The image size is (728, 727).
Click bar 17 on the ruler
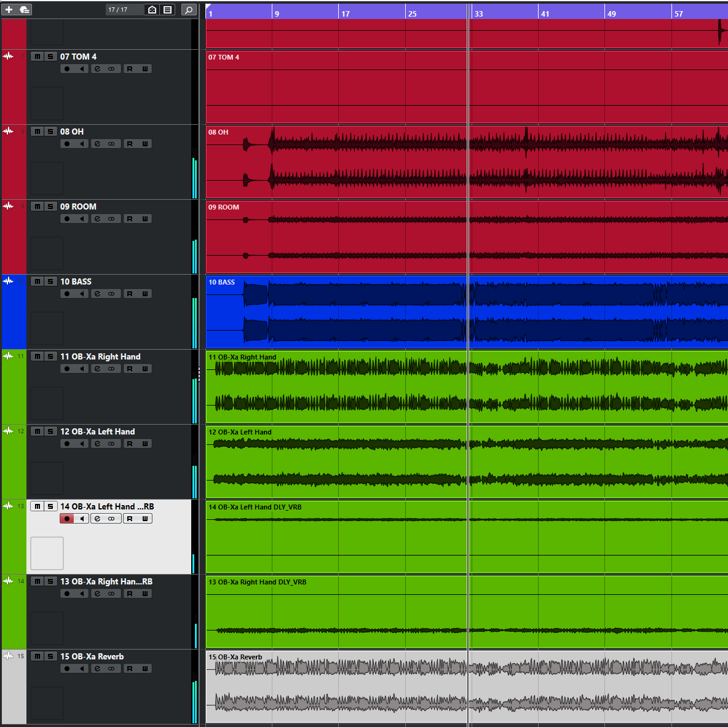click(x=345, y=14)
